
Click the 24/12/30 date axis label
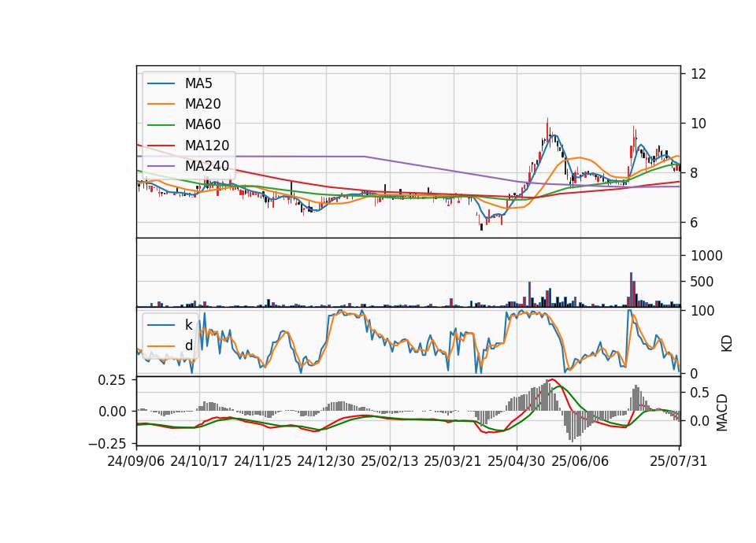326,461
